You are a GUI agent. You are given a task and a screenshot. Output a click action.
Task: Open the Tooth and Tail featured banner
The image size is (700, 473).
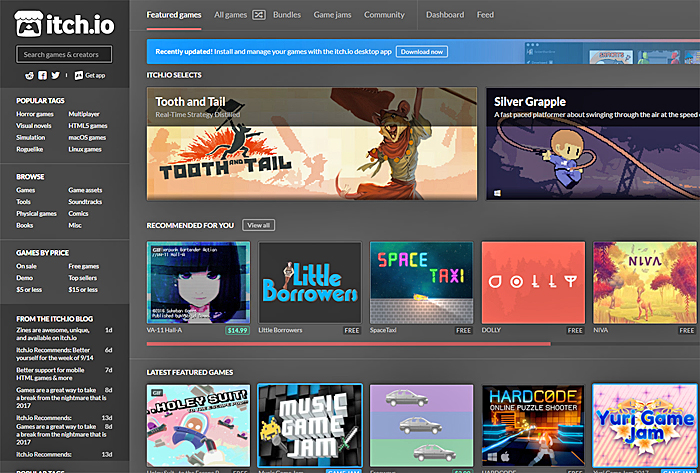(312, 144)
